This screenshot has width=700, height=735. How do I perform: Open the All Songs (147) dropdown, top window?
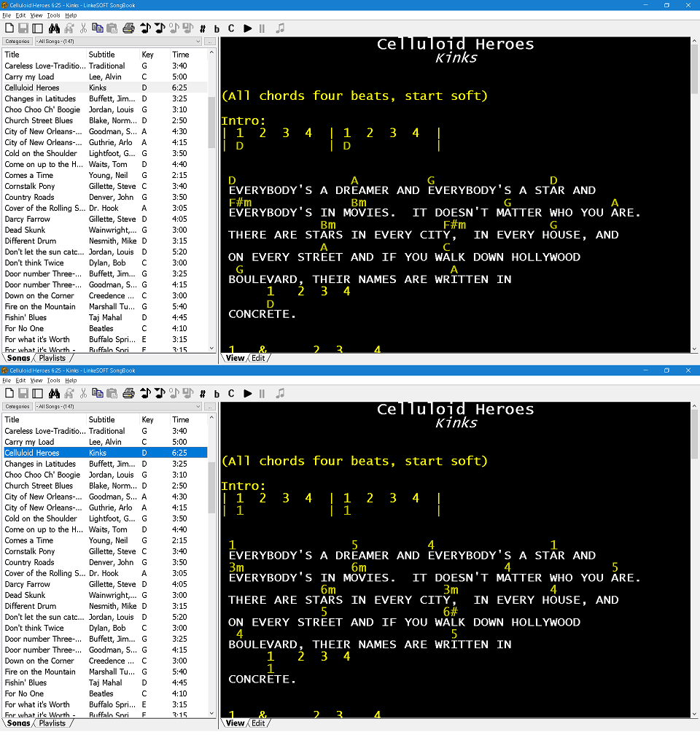click(x=119, y=42)
